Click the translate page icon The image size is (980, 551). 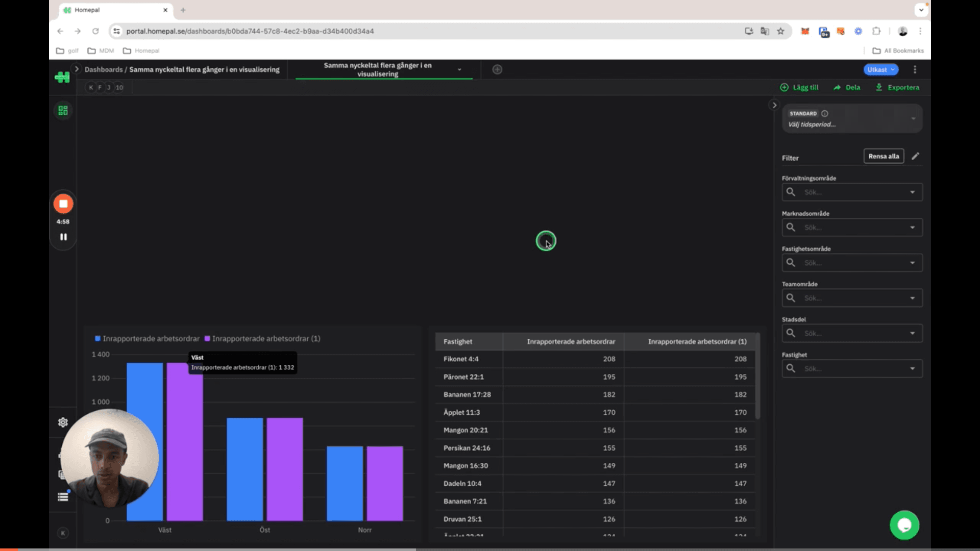click(765, 31)
